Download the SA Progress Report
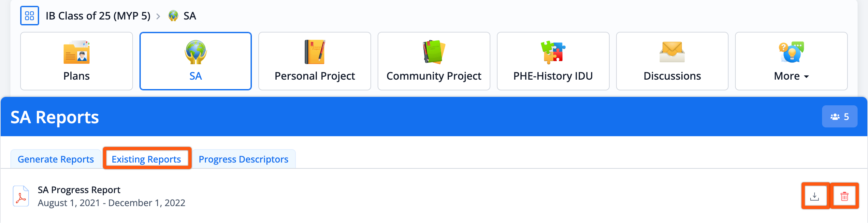 point(815,196)
